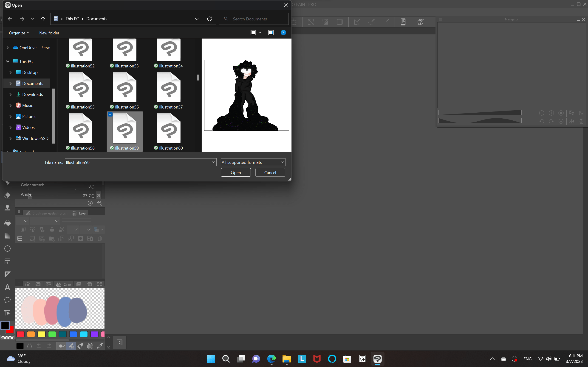Click the Open button
Image resolution: width=588 pixels, height=367 pixels.
(x=235, y=172)
